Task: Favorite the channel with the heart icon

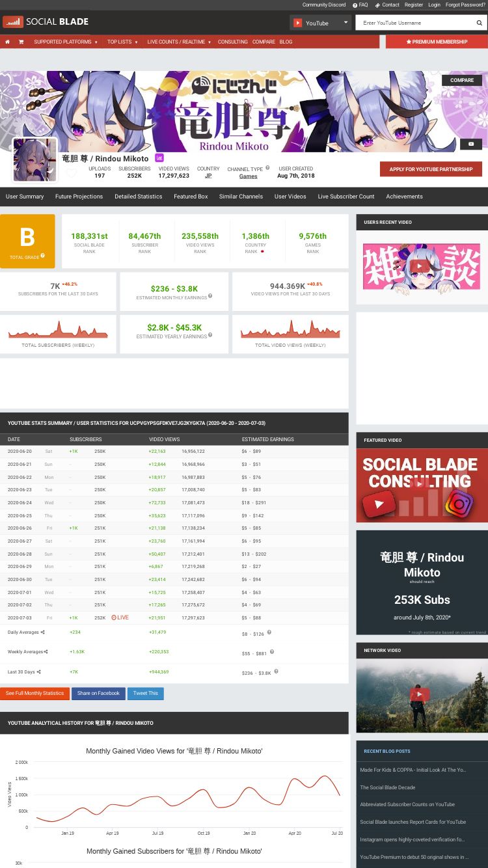Action: click(x=72, y=173)
